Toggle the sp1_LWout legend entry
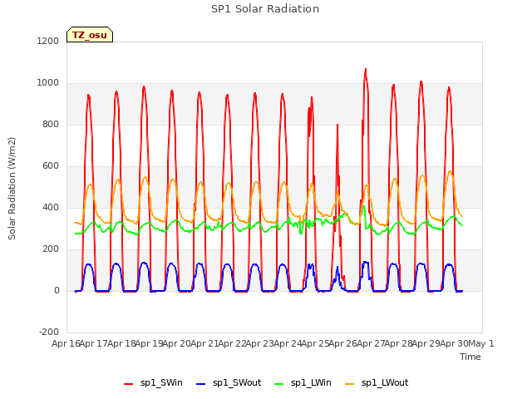The width and height of the screenshot is (532, 399). click(x=377, y=383)
